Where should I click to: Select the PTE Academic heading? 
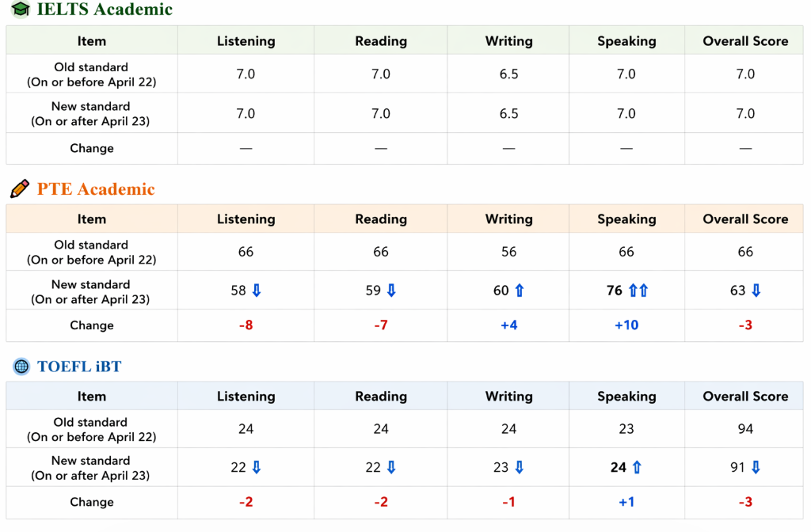96,189
